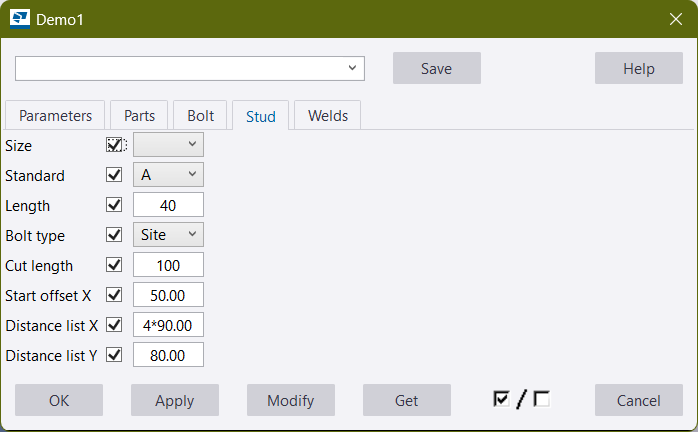Click the Length field containing 40
698x432 pixels.
pos(168,205)
